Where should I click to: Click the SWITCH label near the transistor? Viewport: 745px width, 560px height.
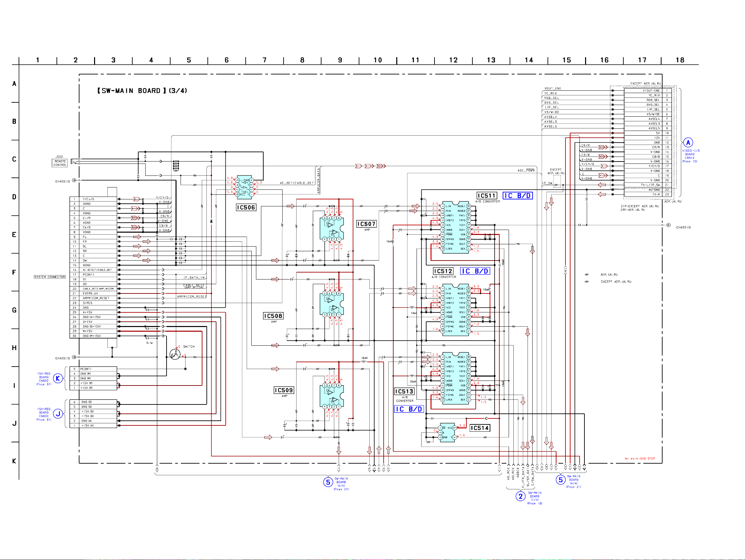point(189,347)
